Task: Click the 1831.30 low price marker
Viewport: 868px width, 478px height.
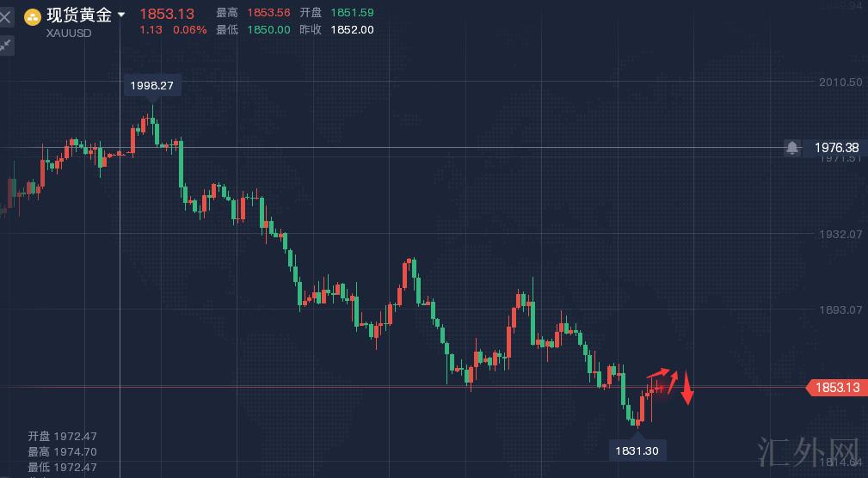Action: [x=637, y=450]
